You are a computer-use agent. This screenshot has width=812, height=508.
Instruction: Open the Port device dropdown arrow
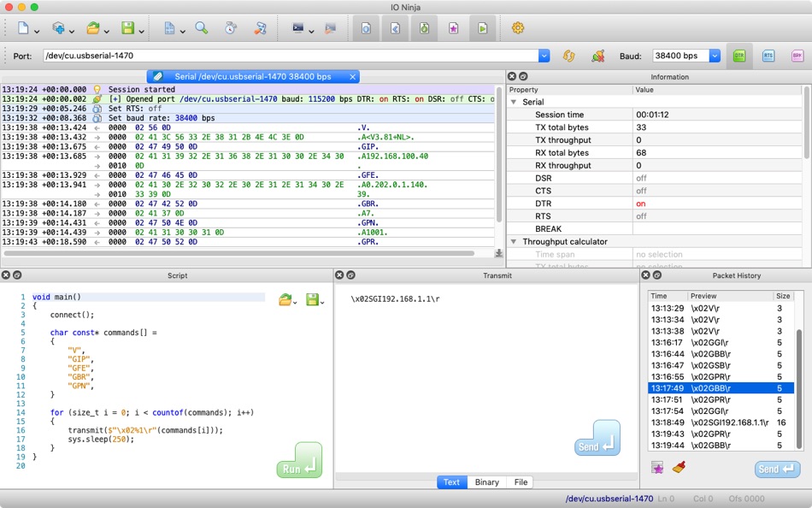(x=544, y=56)
